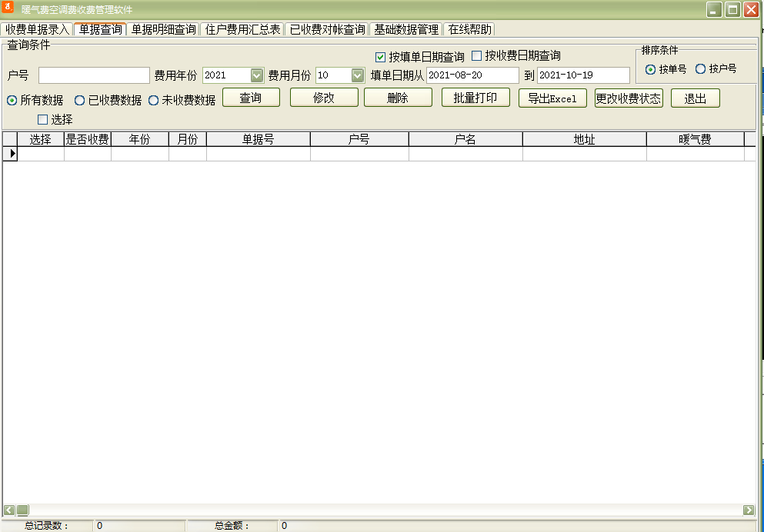Click the 户号 input field

(x=94, y=75)
